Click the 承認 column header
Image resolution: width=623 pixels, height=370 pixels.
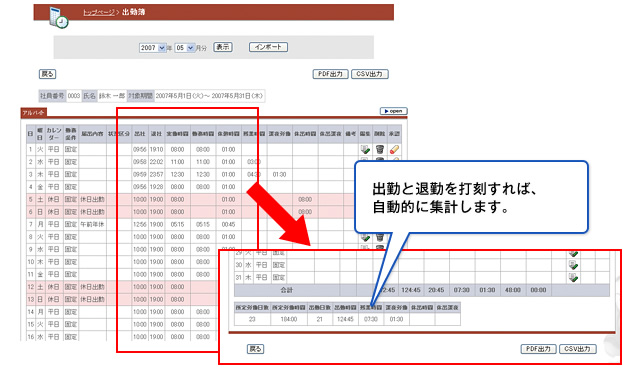pyautogui.click(x=394, y=134)
